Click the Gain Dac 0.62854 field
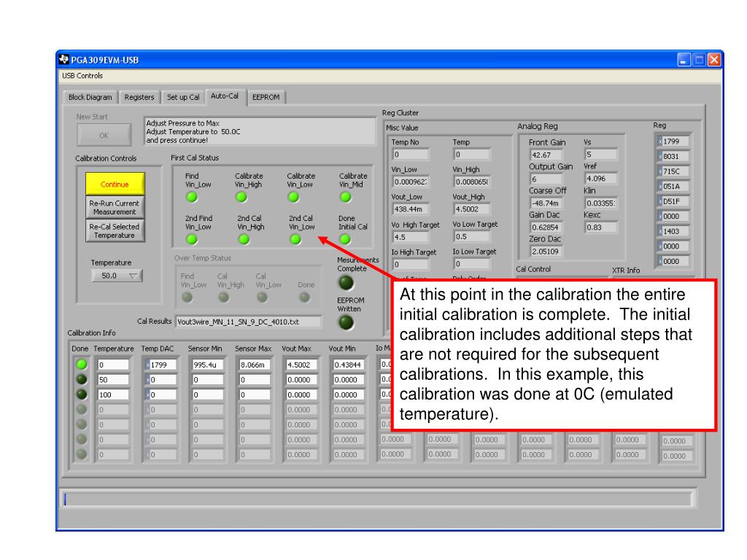 pos(546,227)
